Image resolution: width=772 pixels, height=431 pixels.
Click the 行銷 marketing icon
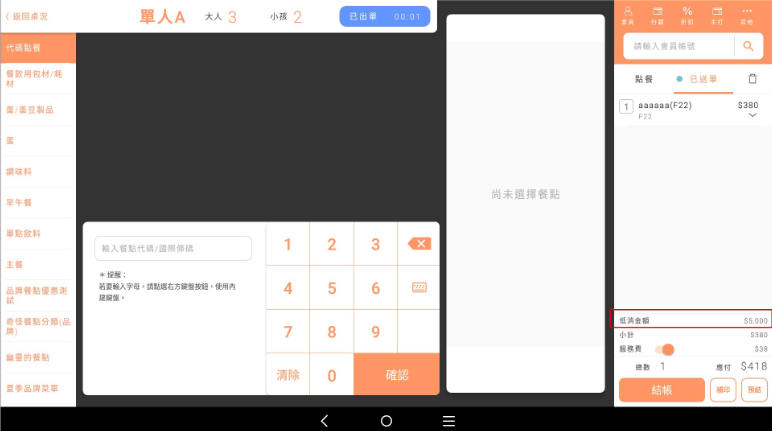[657, 14]
